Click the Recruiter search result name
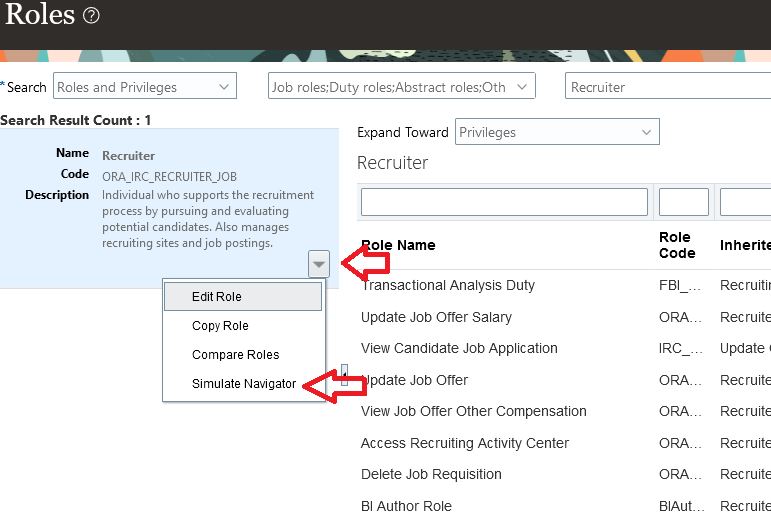This screenshot has height=526, width=771. (128, 156)
